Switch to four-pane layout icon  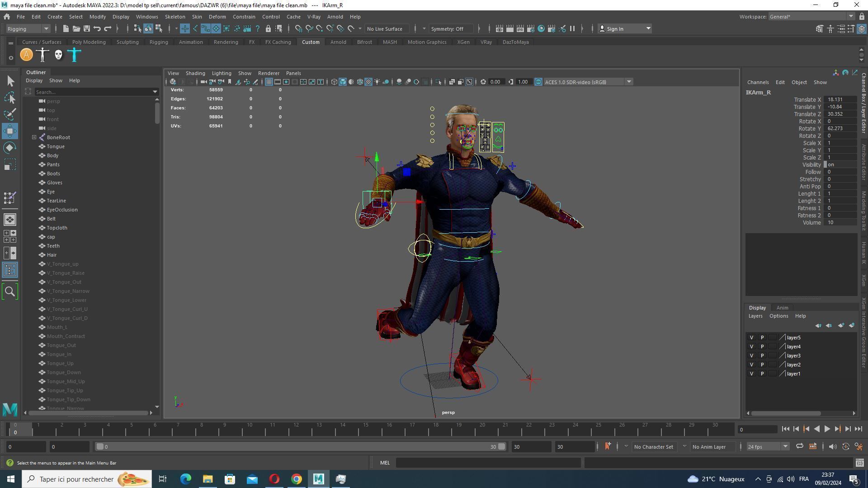(x=10, y=237)
